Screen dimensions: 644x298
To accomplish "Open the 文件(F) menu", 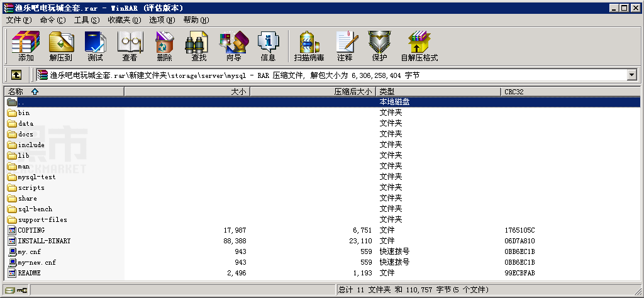I will point(19,20).
